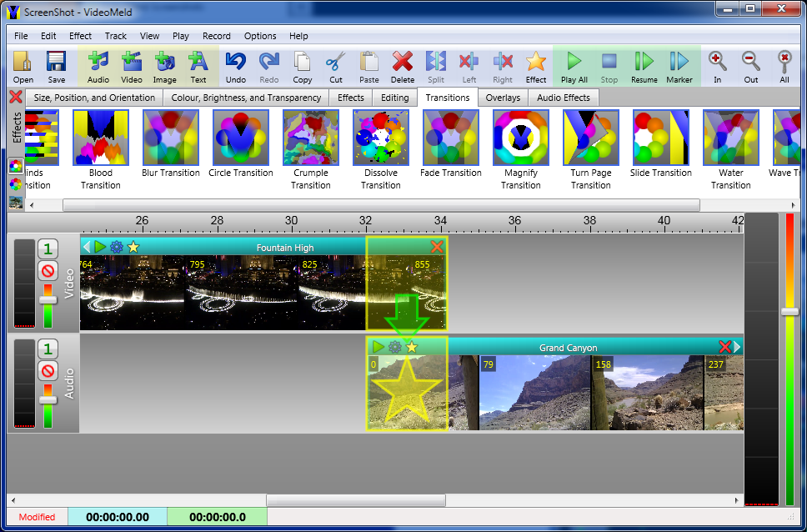Click the Cut scissors icon
The image size is (807, 532).
tap(336, 67)
